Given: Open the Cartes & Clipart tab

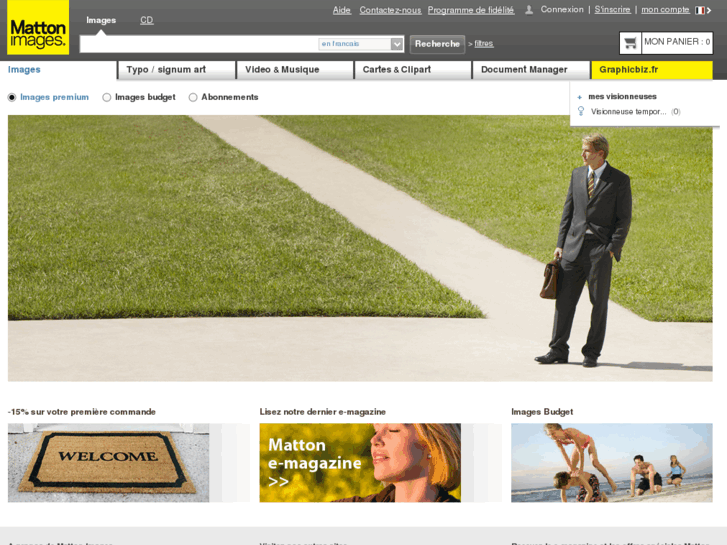Looking at the screenshot, I should coord(413,70).
